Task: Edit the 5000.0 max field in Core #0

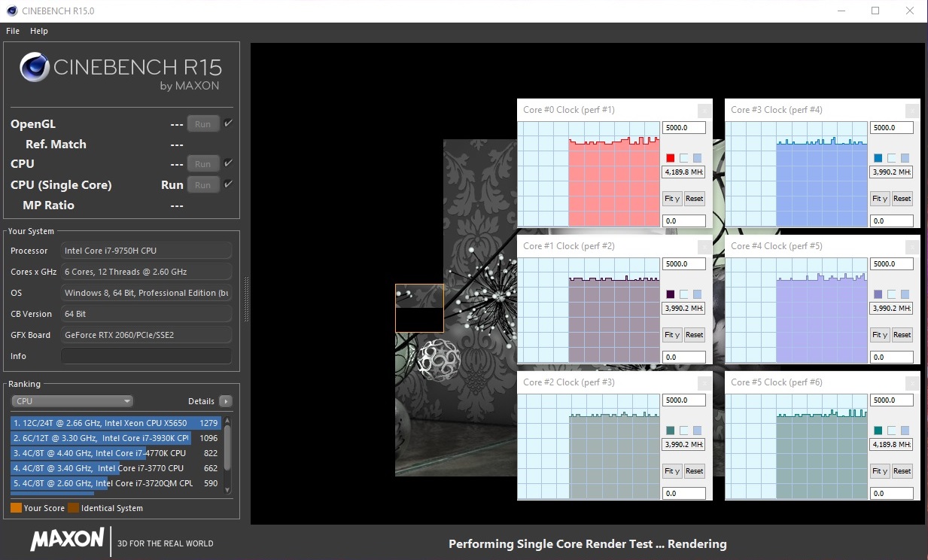Action: click(x=684, y=128)
